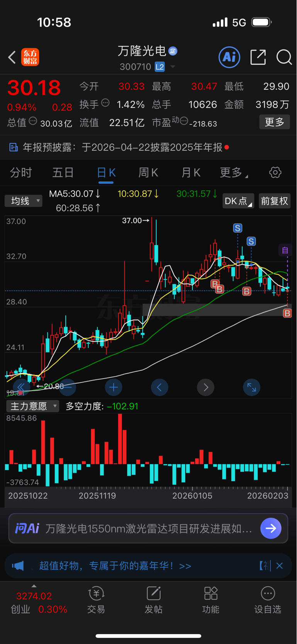This screenshot has width=297, height=644.
Task: Open the DK点 dropdown
Action: click(x=238, y=201)
